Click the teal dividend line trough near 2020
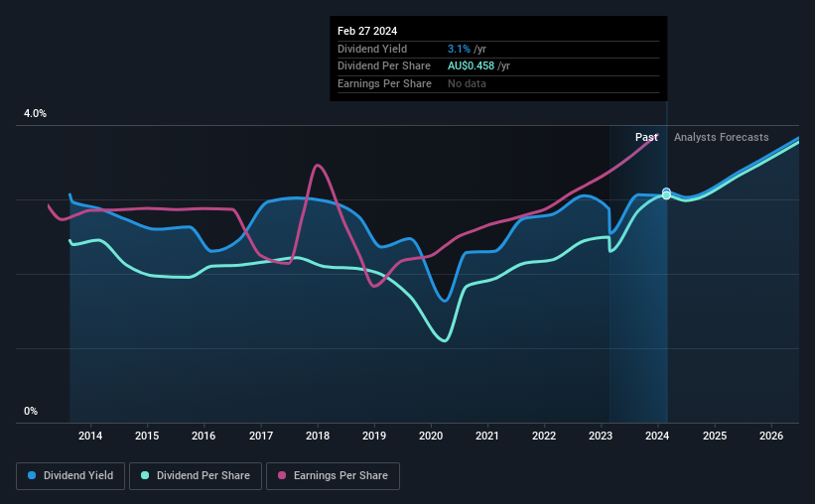This screenshot has width=815, height=504. click(445, 340)
